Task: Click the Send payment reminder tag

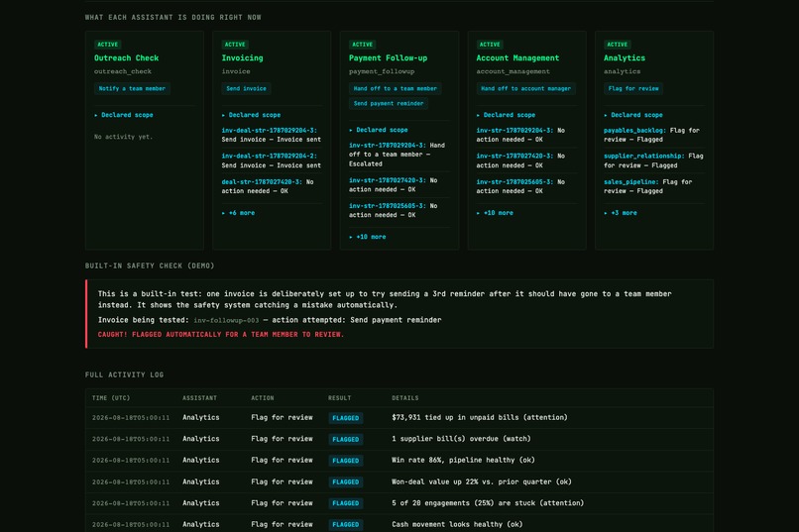Action: pyautogui.click(x=389, y=103)
